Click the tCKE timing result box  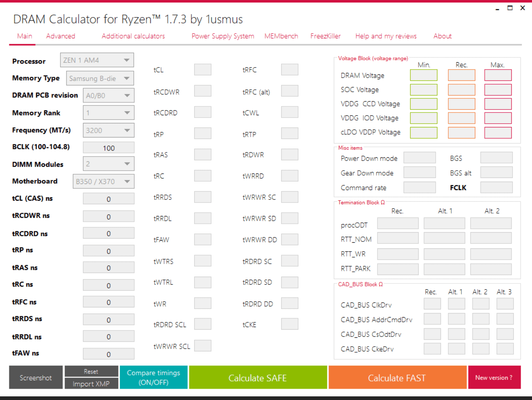point(290,324)
